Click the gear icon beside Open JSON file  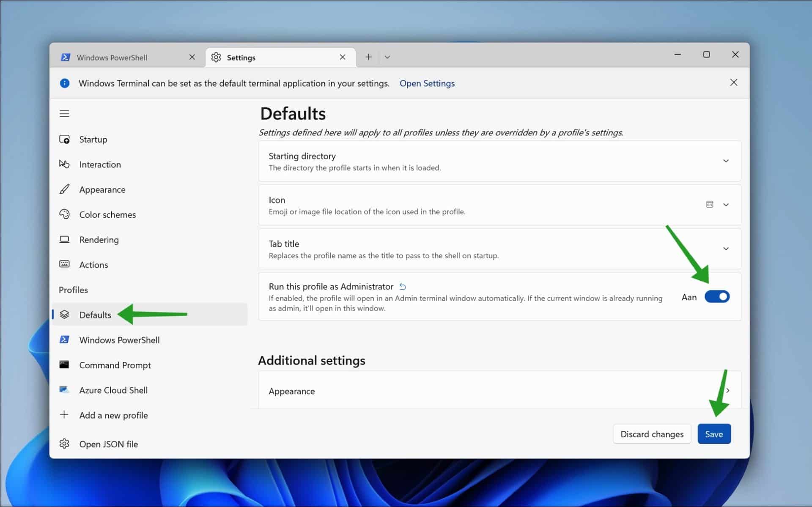[x=64, y=444]
